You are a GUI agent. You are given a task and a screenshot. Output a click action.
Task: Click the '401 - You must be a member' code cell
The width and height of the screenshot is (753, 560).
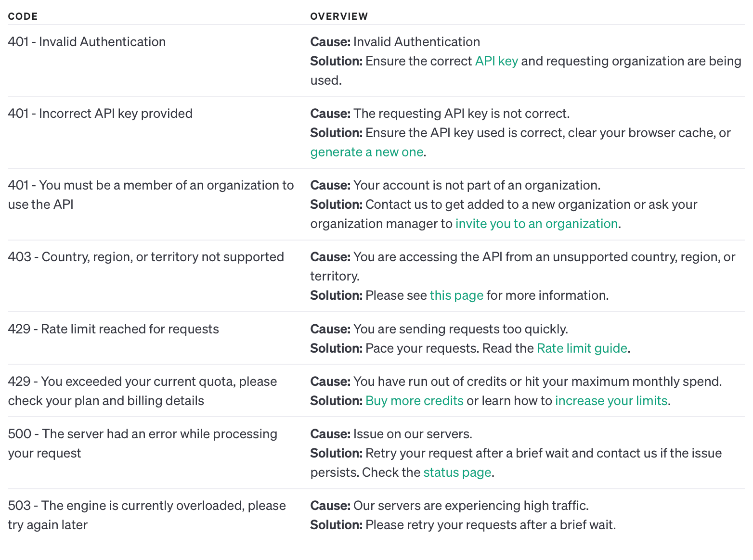tap(151, 186)
